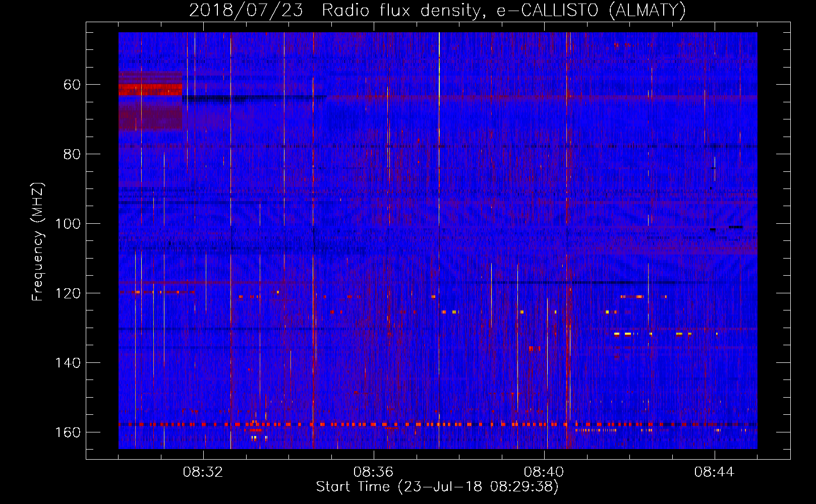
Task: Click the 08:44 time tick label
Action: pyautogui.click(x=714, y=472)
